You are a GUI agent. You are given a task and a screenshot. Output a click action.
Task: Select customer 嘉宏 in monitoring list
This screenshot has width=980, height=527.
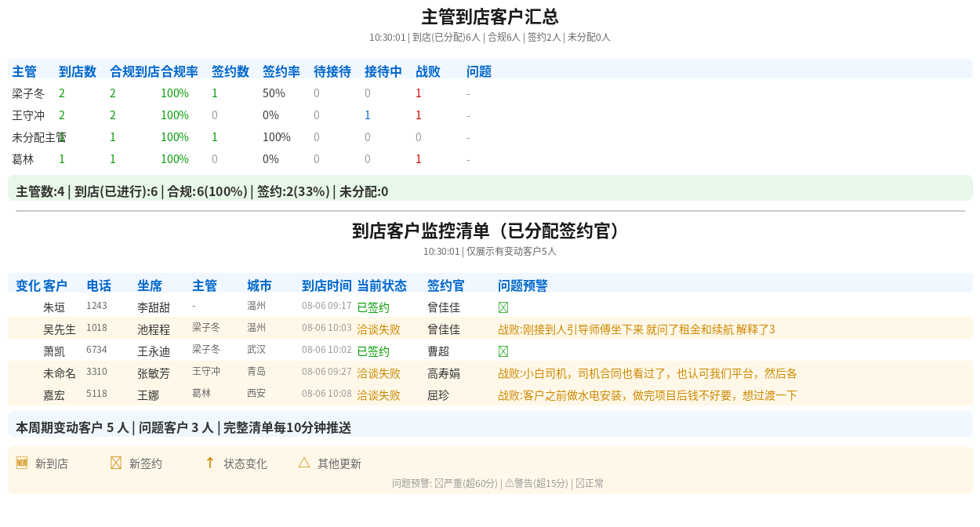(x=54, y=395)
